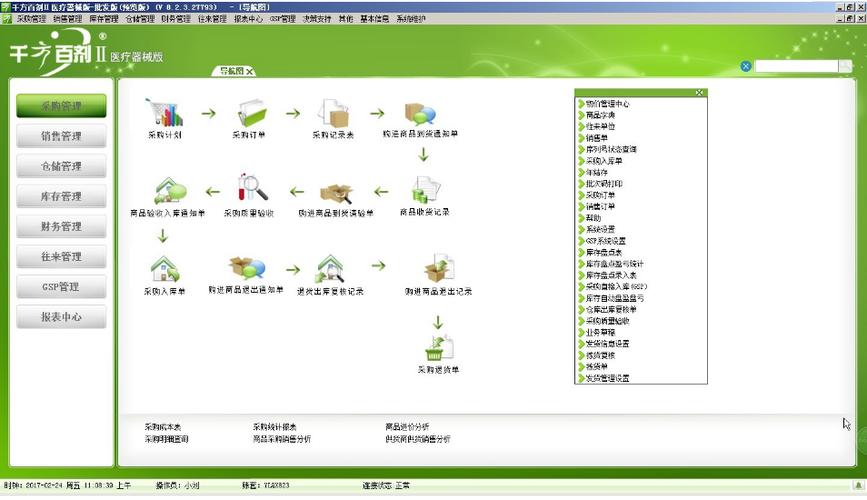Open 报表中心 in the top menu bar
Screen dimensions: 867x500
pos(248,19)
